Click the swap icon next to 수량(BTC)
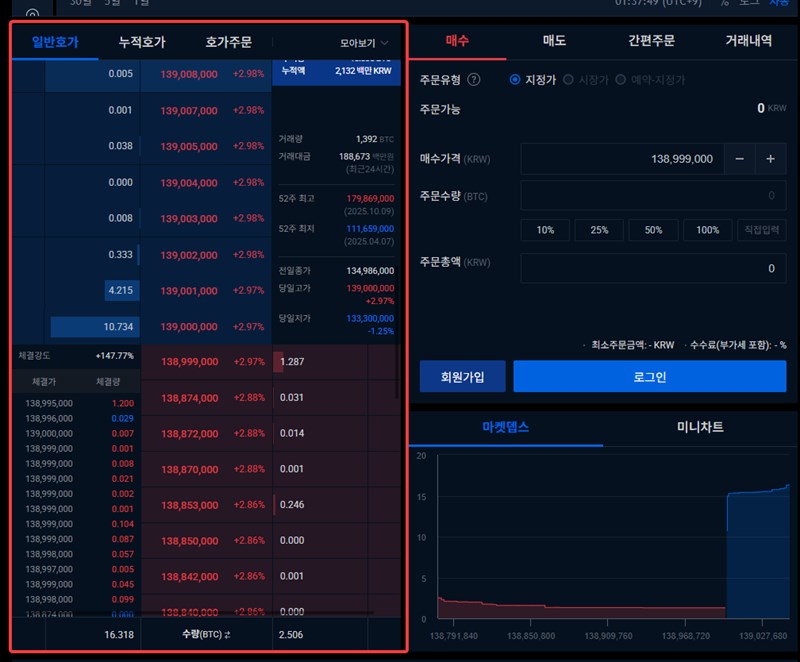Screen dimensions: 800x662 tap(227, 635)
